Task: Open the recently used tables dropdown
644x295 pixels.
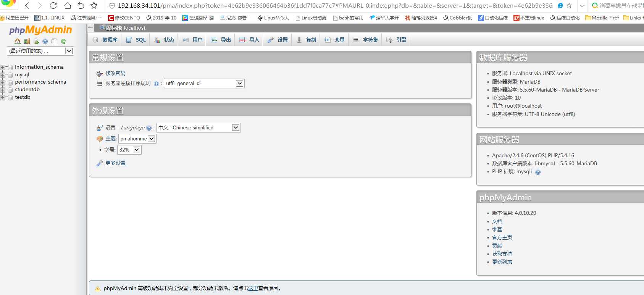Action: (40, 51)
